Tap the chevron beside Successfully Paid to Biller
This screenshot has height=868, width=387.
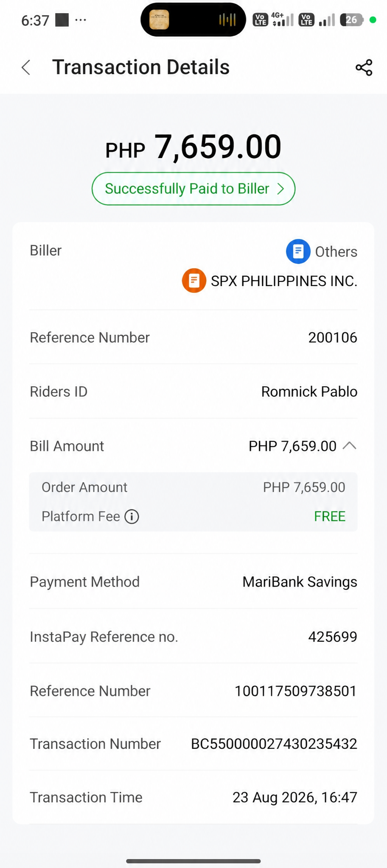tap(280, 189)
